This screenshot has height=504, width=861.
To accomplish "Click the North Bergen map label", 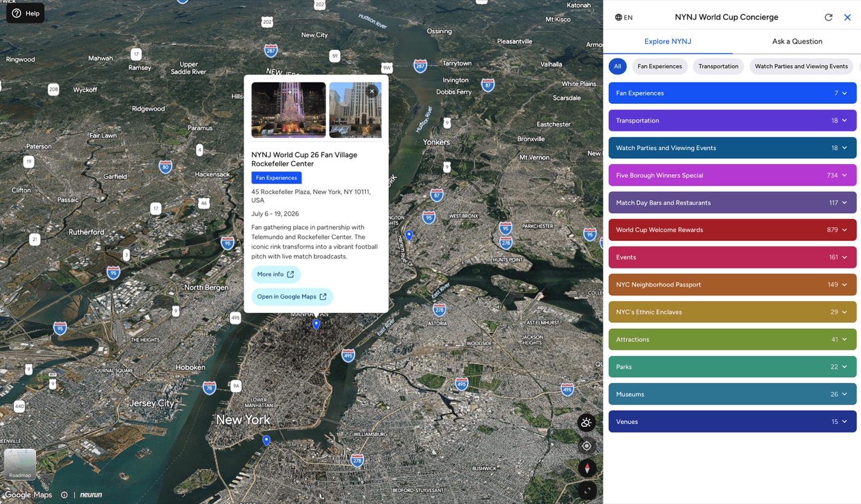I will [207, 287].
